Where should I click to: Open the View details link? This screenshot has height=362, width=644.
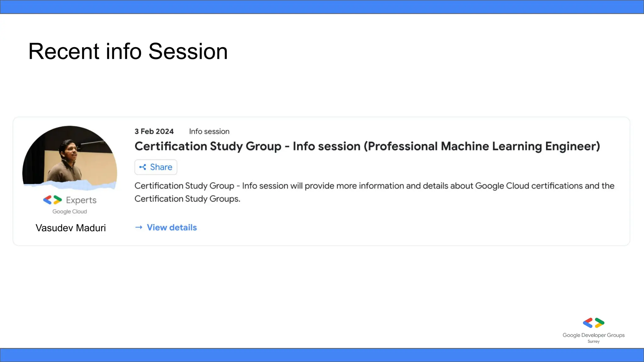point(172,227)
